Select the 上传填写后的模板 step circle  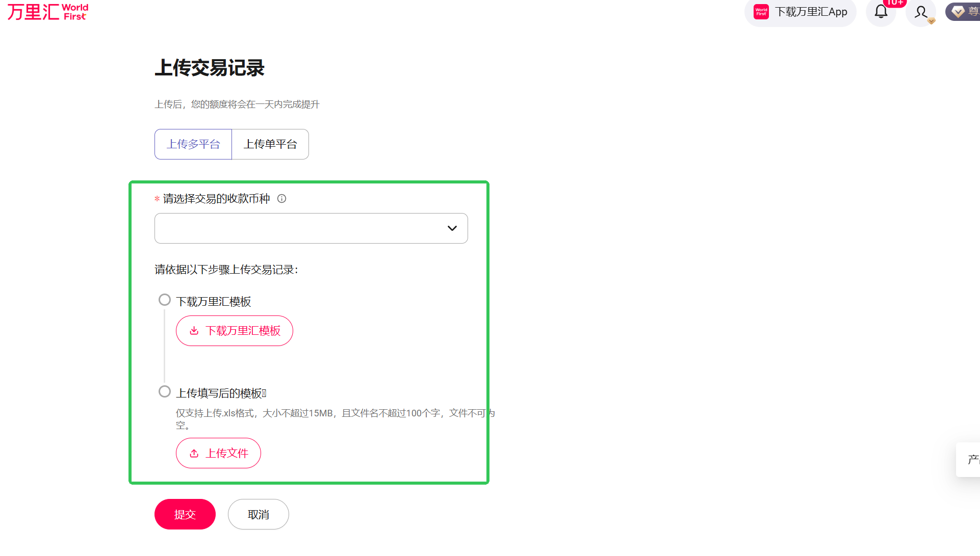[164, 391]
